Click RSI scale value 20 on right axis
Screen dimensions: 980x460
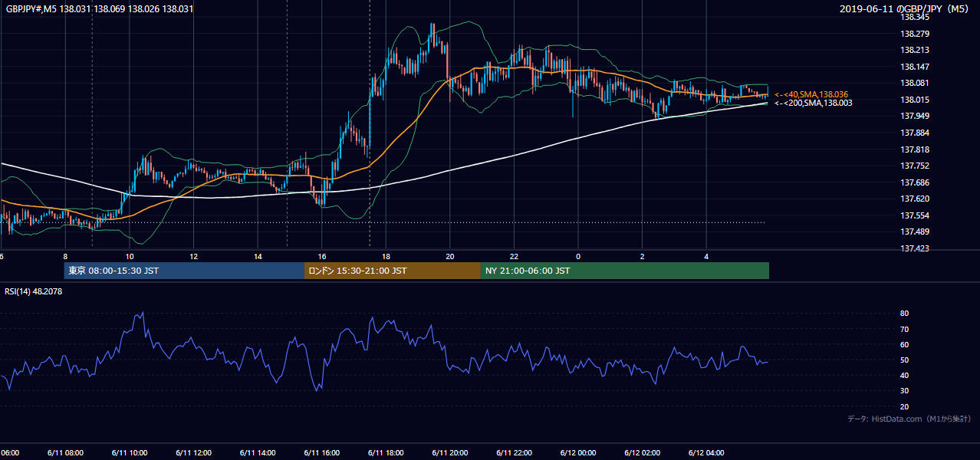coord(905,406)
